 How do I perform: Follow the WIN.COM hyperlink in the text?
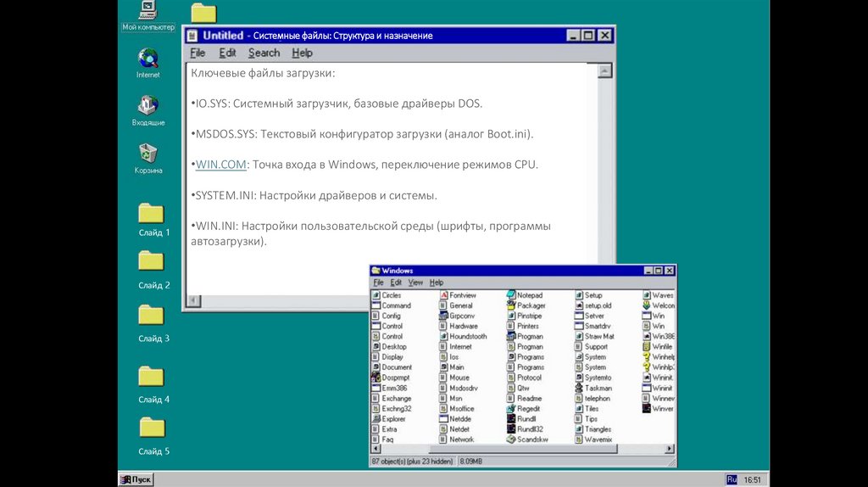tap(220, 165)
